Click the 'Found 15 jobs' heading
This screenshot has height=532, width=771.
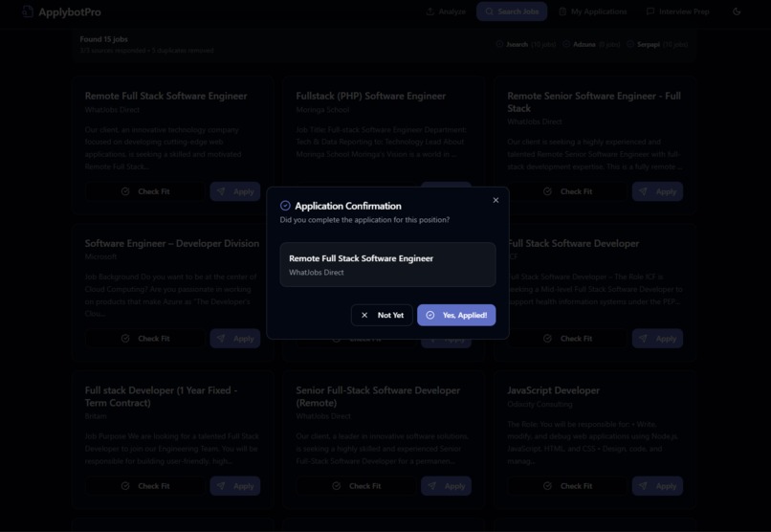pyautogui.click(x=103, y=39)
